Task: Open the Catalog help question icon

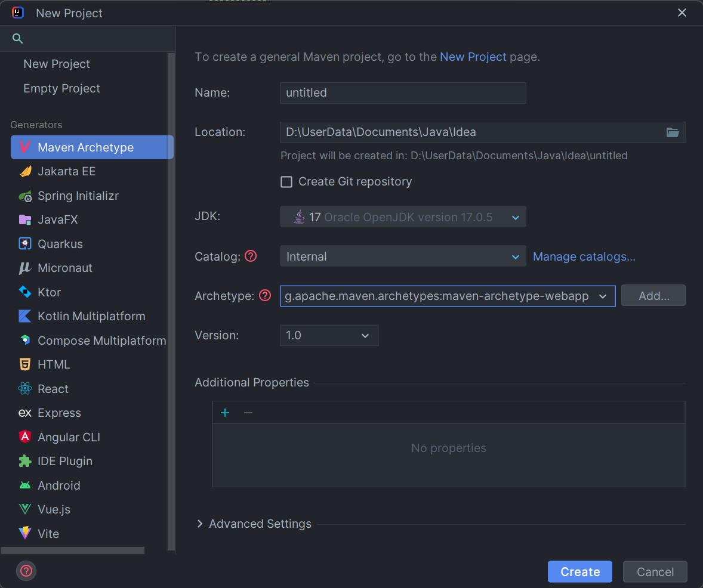Action: coord(251,256)
